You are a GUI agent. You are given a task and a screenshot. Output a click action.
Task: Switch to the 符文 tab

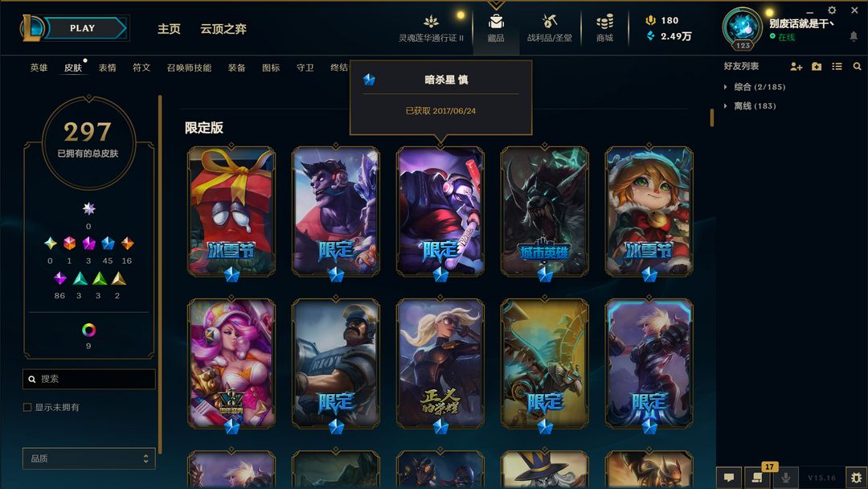[x=141, y=68]
